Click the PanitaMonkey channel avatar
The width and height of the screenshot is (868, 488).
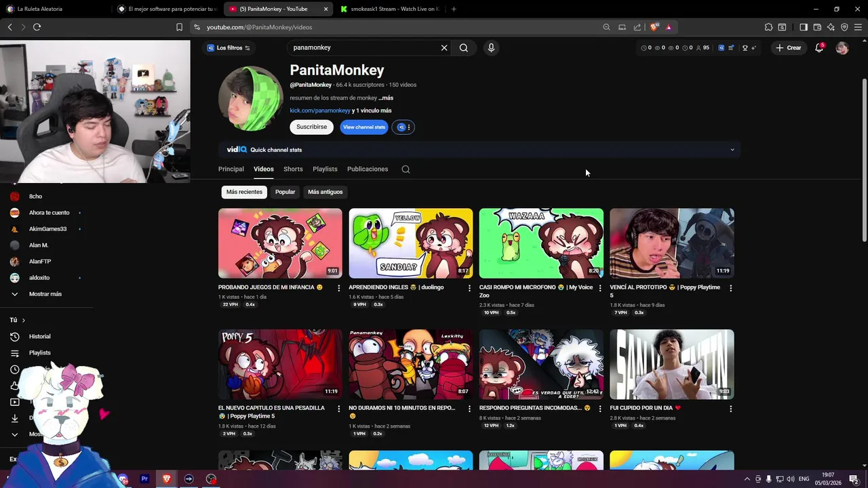pos(250,98)
